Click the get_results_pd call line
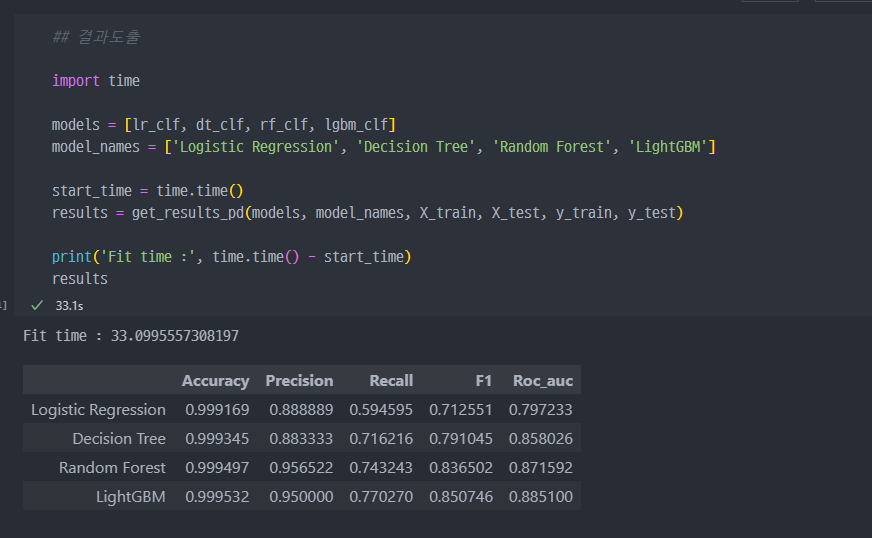Screen dimensions: 872x538 click(367, 213)
